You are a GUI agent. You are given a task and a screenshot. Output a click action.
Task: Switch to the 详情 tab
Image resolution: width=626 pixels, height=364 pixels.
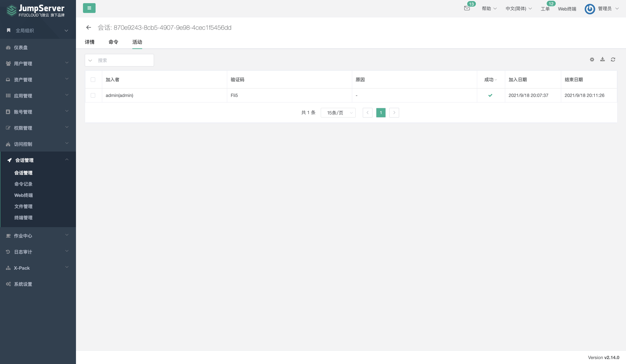90,42
